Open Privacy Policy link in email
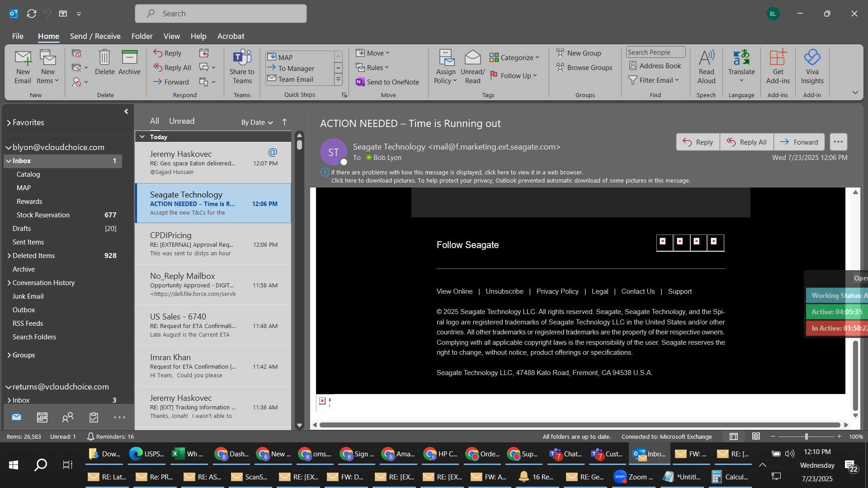Screen dimensions: 868x488 pyautogui.click(x=557, y=291)
